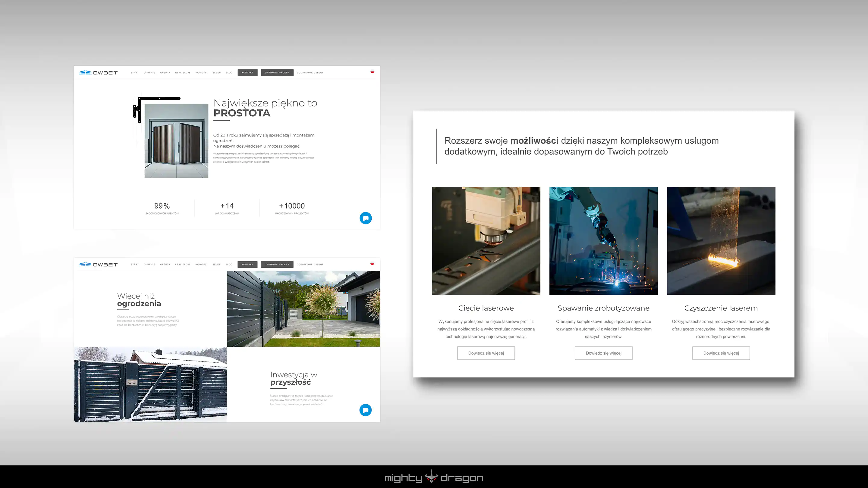
Task: Go to SKLEP in the lower mockup navigation
Action: 216,264
